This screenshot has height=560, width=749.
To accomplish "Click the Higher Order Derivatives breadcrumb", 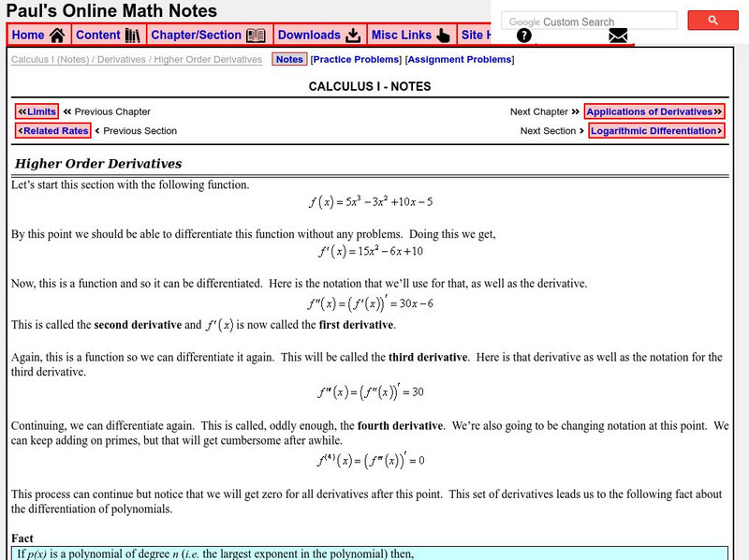I will pos(208,59).
